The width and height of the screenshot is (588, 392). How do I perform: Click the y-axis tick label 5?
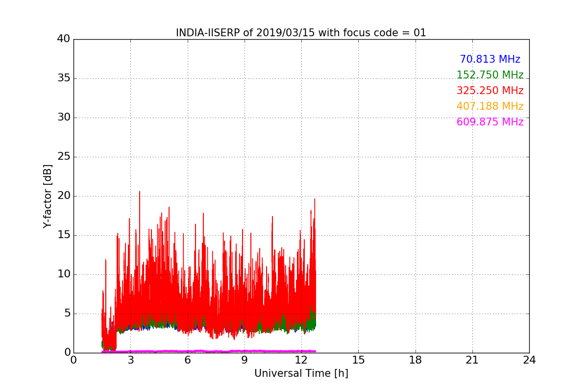coord(67,314)
